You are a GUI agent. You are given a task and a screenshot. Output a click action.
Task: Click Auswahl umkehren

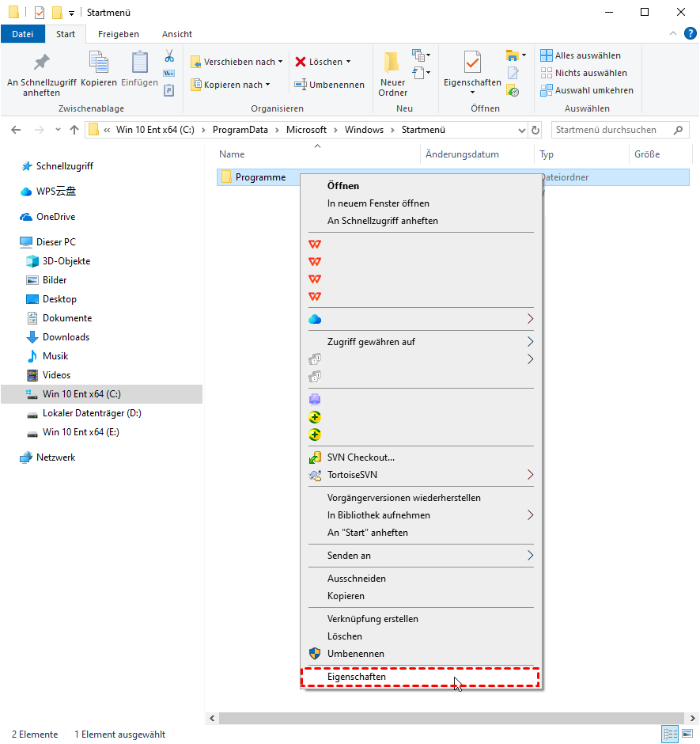(587, 90)
